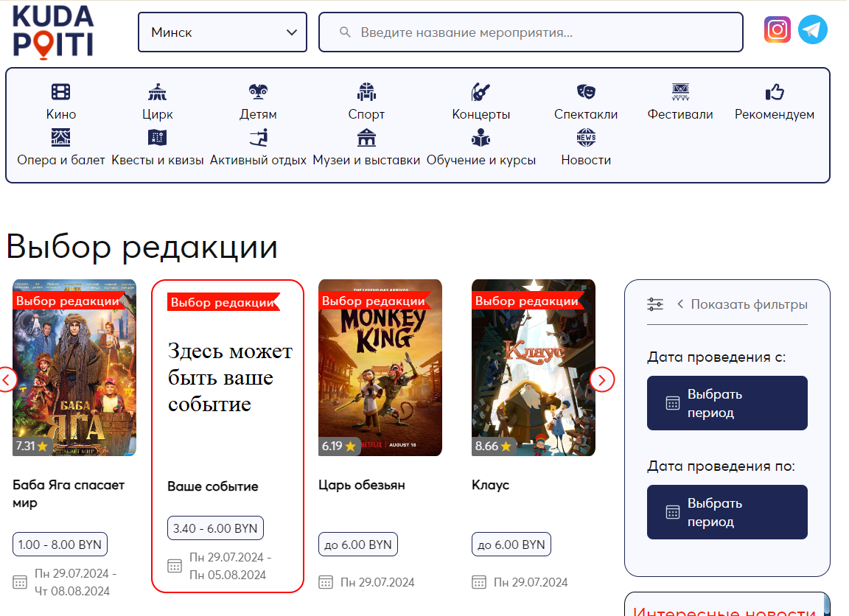Select the Кино film icon
The height and width of the screenshot is (616, 849).
(x=60, y=91)
